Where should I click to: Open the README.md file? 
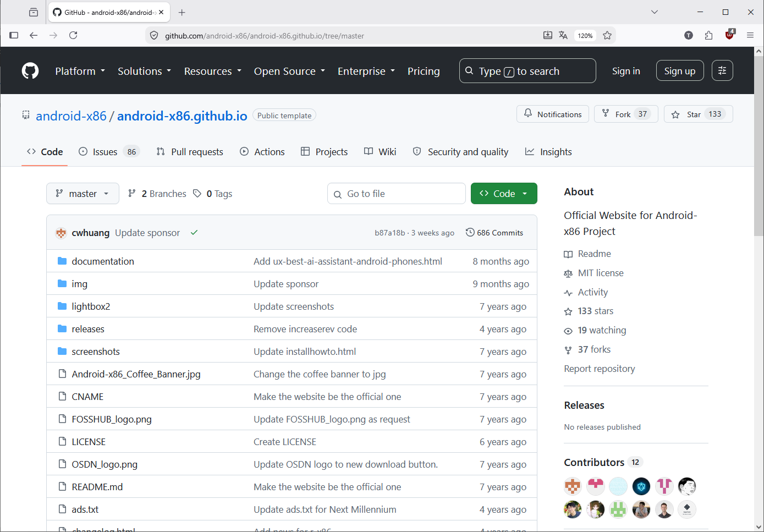97,487
